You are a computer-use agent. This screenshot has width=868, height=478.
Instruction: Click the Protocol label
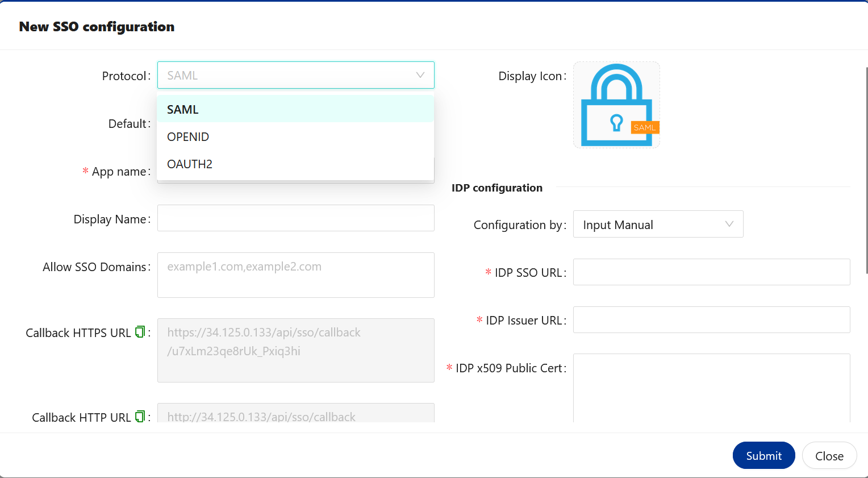coord(126,76)
